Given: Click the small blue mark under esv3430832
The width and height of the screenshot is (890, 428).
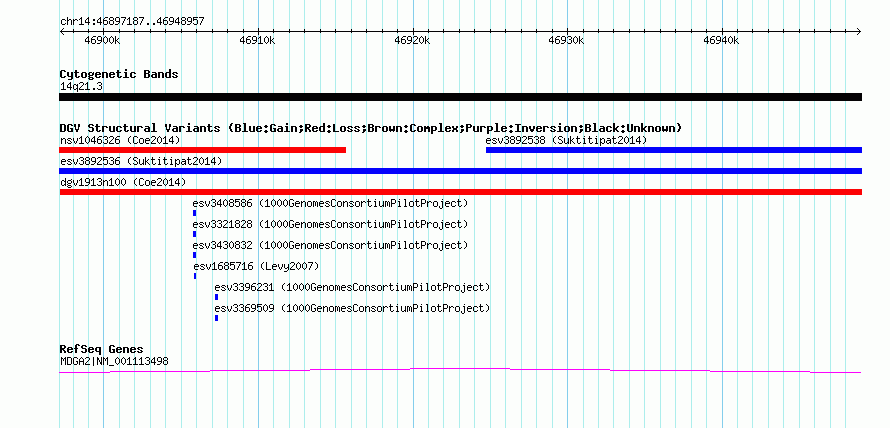Looking at the screenshot, I should [195, 255].
